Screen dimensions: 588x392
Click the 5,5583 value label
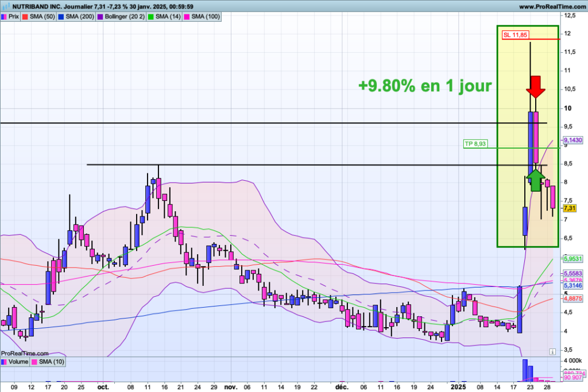coord(573,274)
